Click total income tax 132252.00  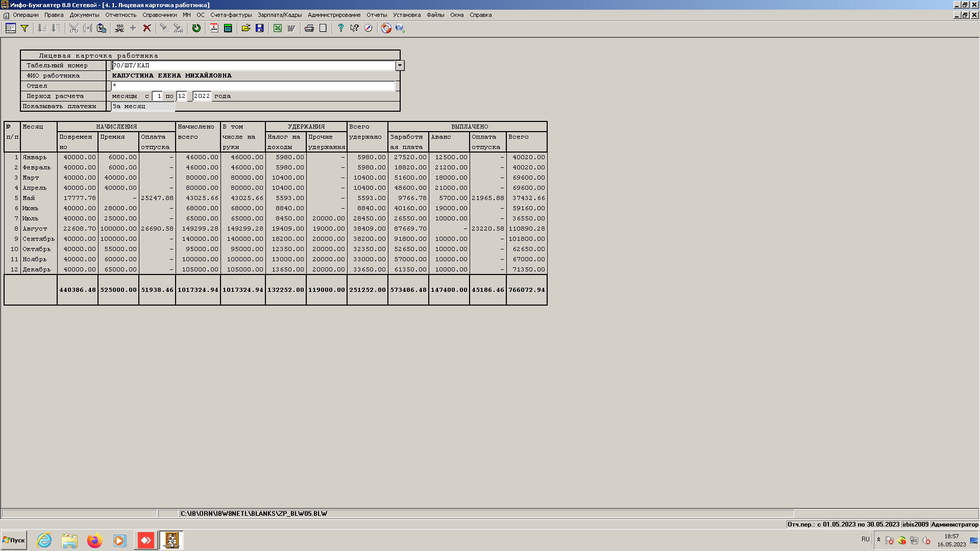coord(286,290)
